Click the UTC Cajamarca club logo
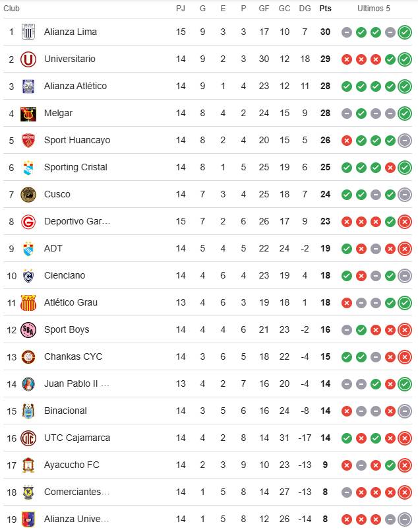This screenshot has height=532, width=418. [28, 438]
